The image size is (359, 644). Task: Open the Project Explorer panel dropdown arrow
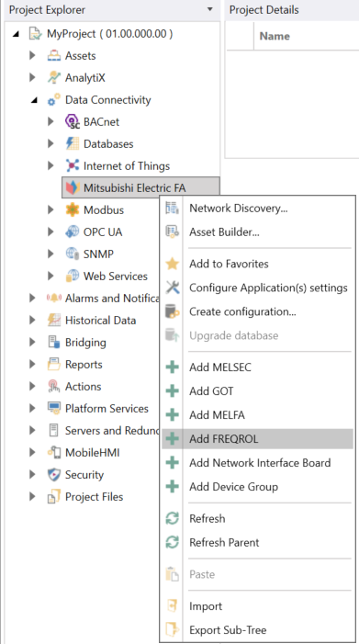coord(210,9)
